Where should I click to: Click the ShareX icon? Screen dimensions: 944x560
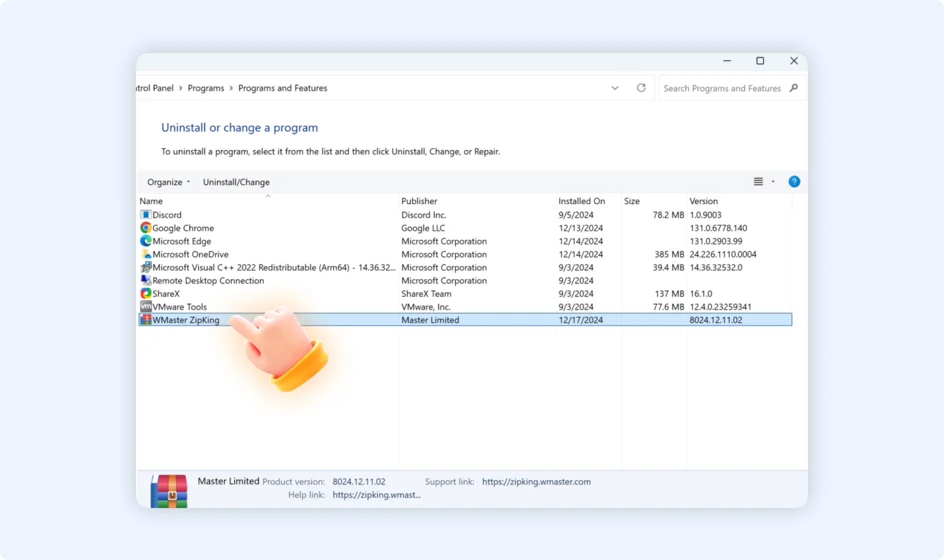coord(145,293)
